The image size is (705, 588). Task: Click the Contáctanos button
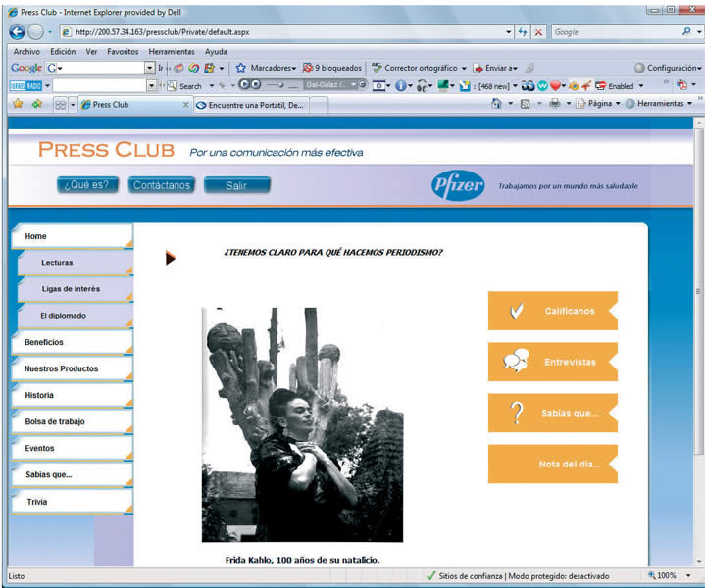tap(162, 185)
